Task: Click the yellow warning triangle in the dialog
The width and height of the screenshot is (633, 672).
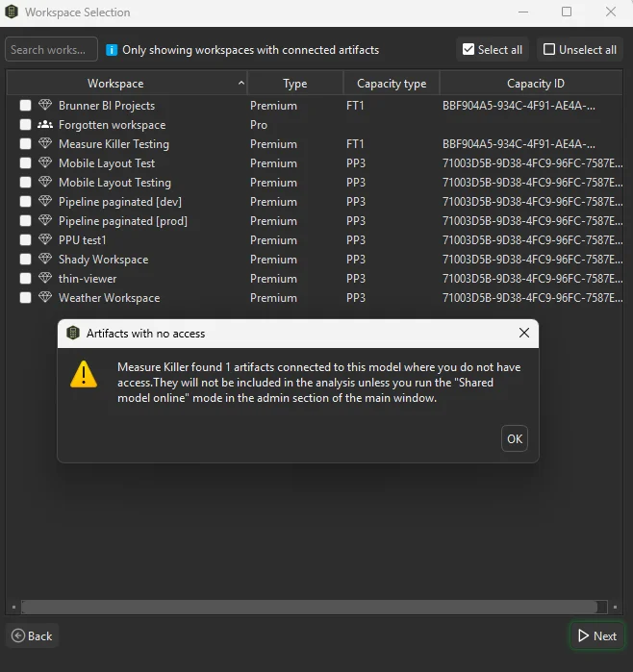Action: 84,374
